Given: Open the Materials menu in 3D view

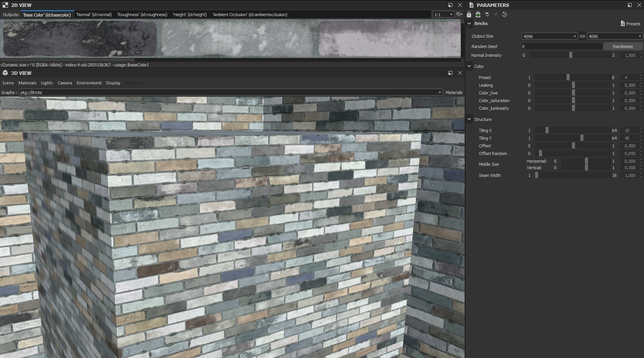Looking at the screenshot, I should tap(27, 83).
